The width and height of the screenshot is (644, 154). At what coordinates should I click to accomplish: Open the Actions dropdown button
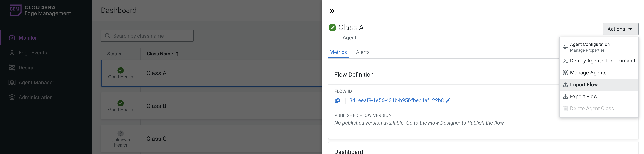pyautogui.click(x=620, y=29)
